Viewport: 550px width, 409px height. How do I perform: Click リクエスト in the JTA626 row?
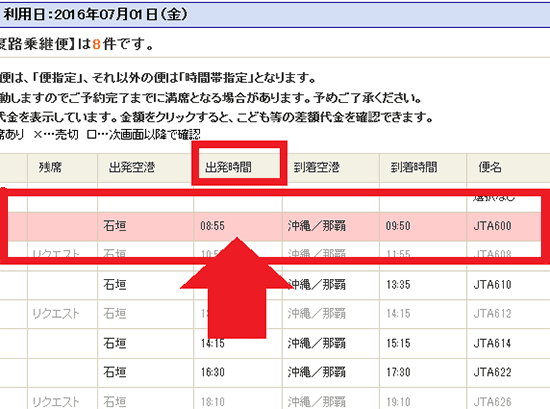56,402
